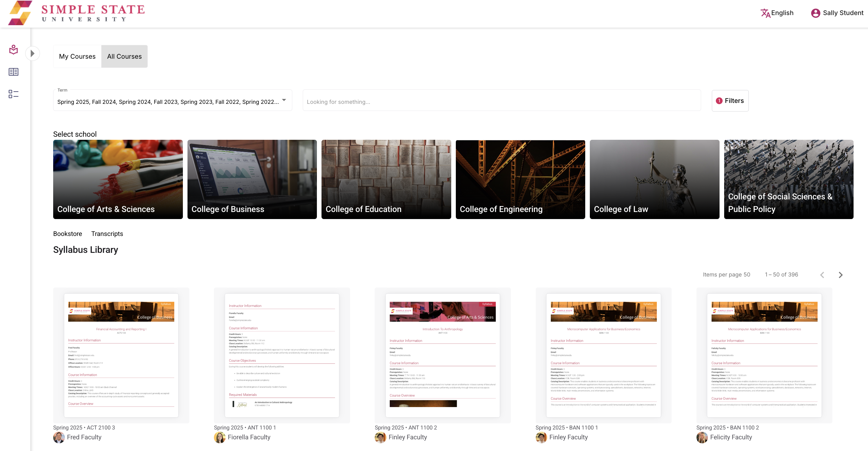Expand the left navigation sidebar
Viewport: 868px width, 451px height.
point(33,53)
